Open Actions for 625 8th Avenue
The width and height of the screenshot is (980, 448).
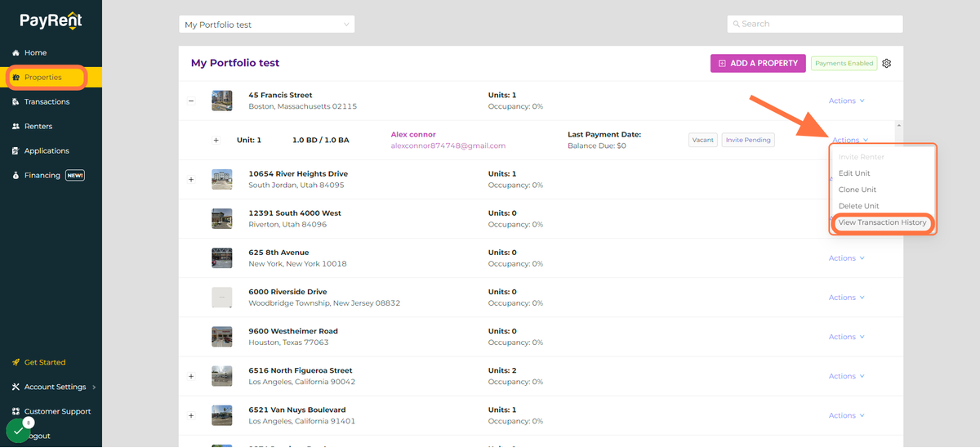(846, 258)
